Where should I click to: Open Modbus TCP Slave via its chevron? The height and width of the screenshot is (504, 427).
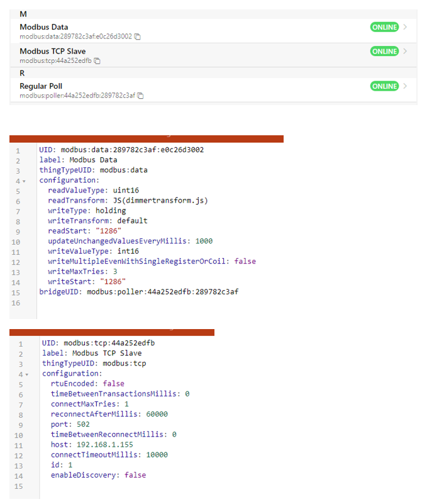[x=405, y=52]
